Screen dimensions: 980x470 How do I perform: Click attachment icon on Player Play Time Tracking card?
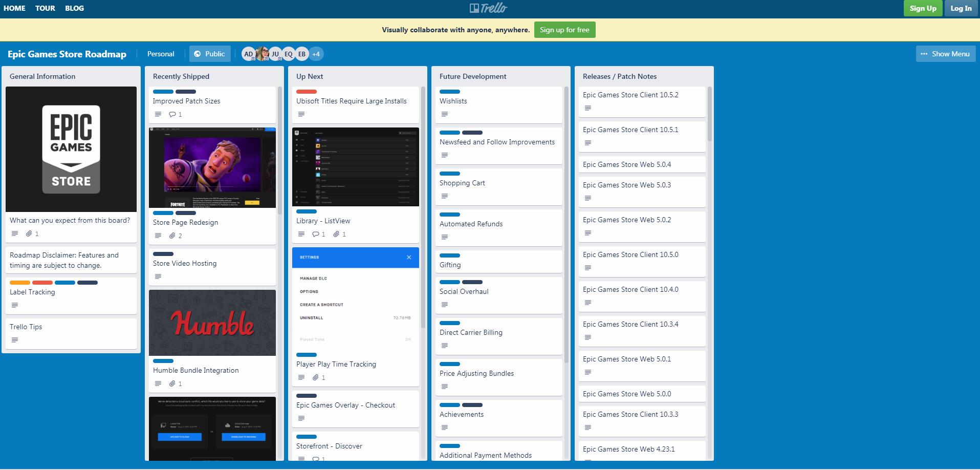click(316, 377)
